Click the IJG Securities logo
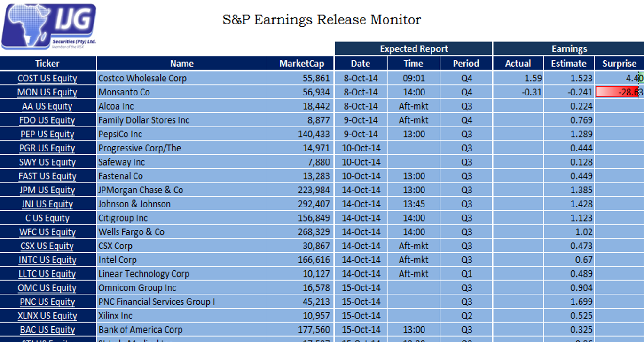The height and width of the screenshot is (342, 644). coord(49,26)
